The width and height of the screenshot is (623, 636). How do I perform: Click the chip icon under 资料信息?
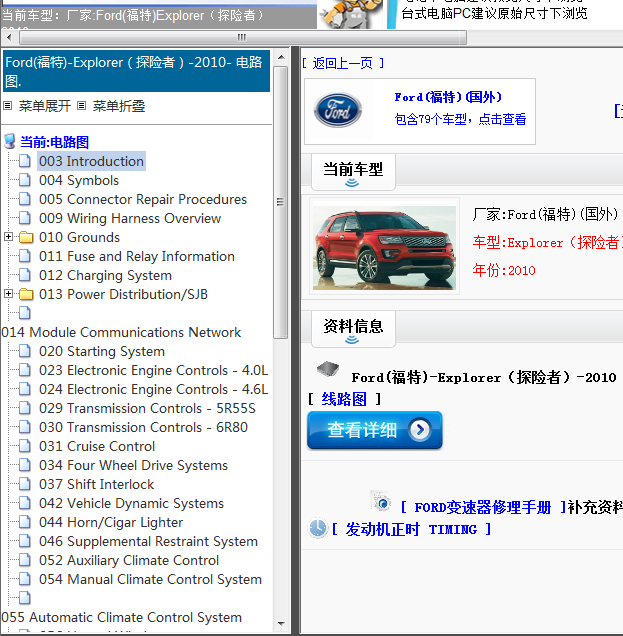[x=328, y=368]
